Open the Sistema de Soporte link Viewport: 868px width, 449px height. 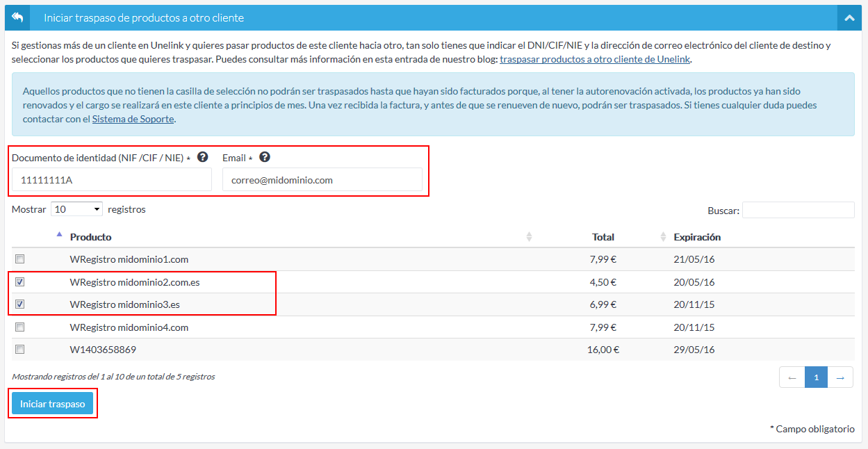(x=133, y=119)
